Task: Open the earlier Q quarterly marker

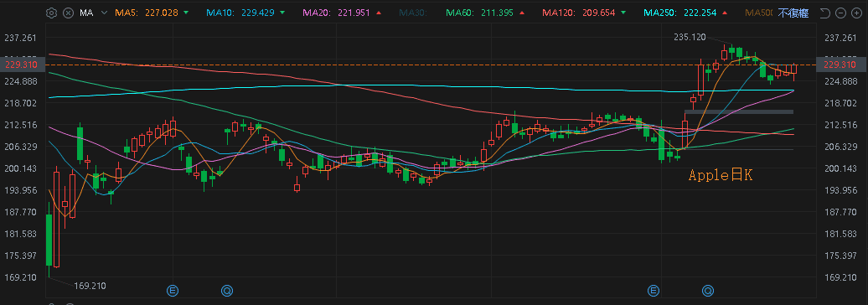Action: click(x=227, y=290)
